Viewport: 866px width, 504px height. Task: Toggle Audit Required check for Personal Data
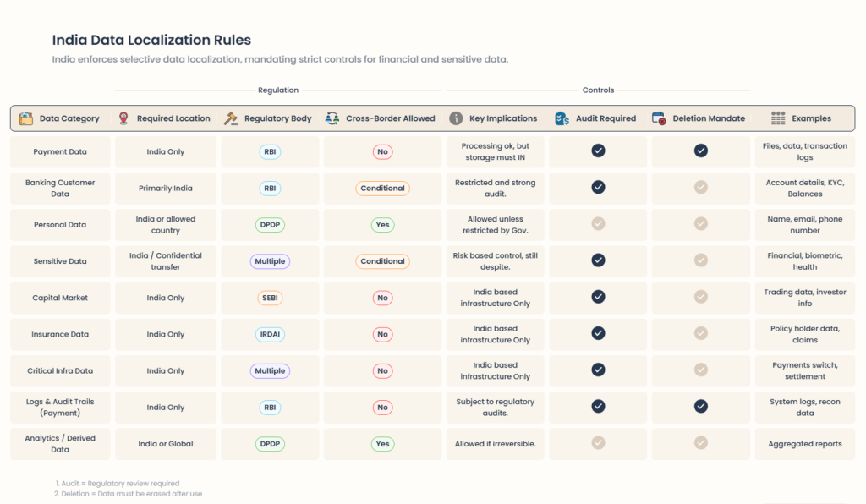click(598, 224)
